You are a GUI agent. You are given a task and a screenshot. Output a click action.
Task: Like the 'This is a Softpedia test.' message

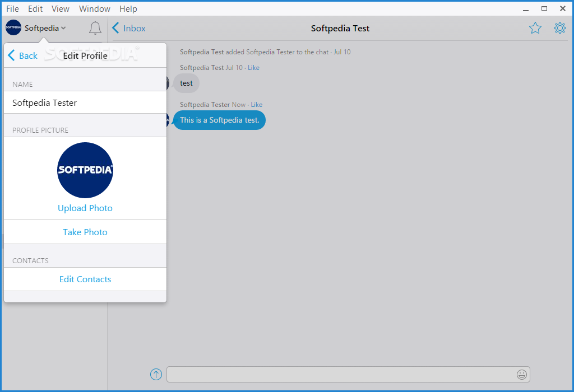pyautogui.click(x=257, y=105)
